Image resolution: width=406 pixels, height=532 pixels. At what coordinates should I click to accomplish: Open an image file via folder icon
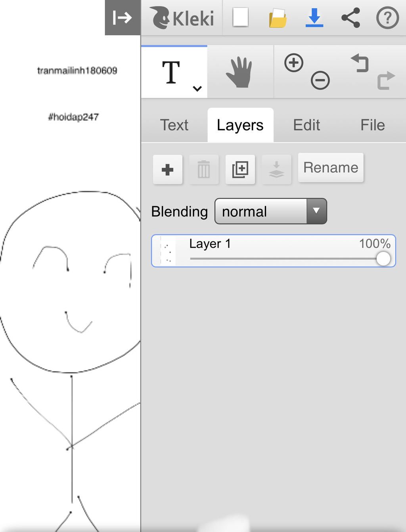[278, 18]
